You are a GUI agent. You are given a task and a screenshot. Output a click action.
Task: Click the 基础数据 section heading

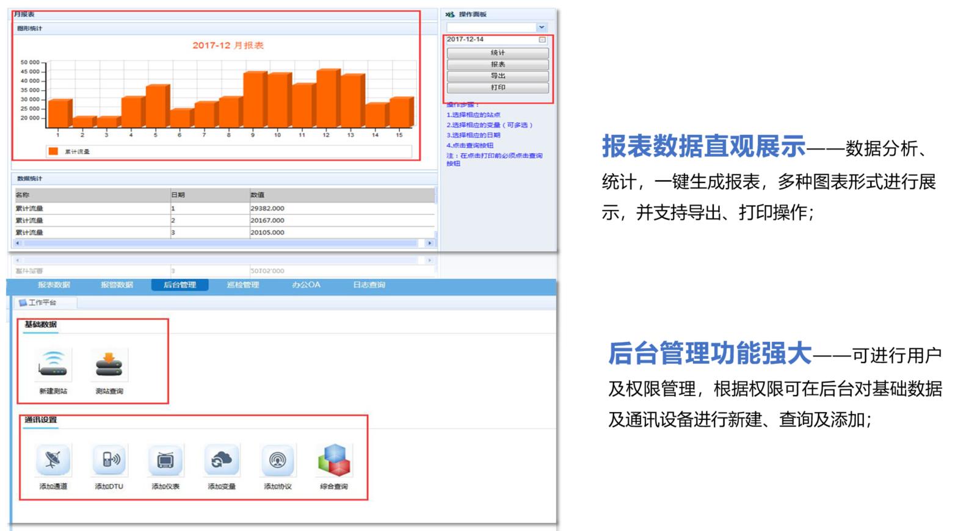click(x=40, y=325)
